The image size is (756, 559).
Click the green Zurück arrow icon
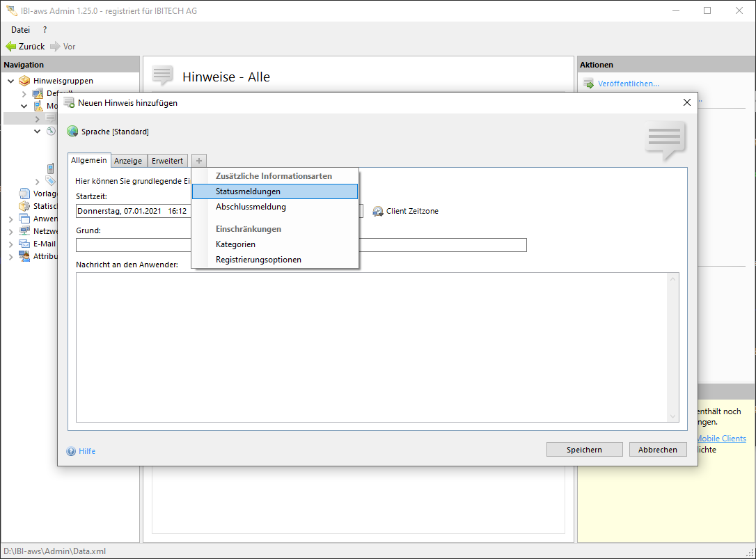coord(10,47)
